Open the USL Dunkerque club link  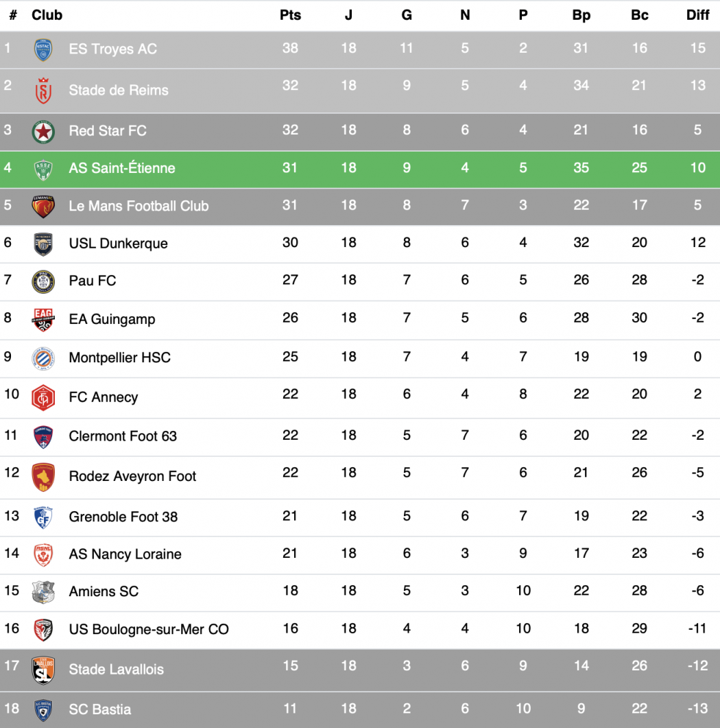click(118, 244)
